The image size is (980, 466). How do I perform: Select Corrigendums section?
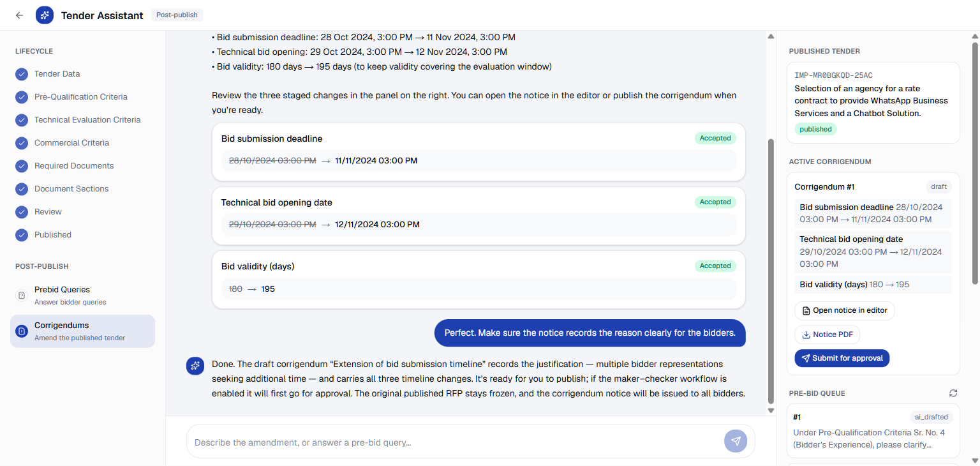[x=82, y=331]
